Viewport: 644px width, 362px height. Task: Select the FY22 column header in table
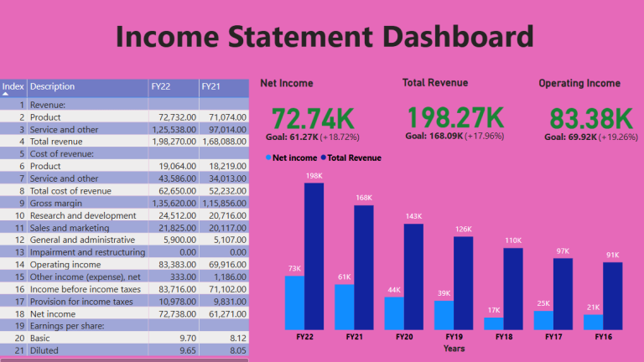pos(161,86)
